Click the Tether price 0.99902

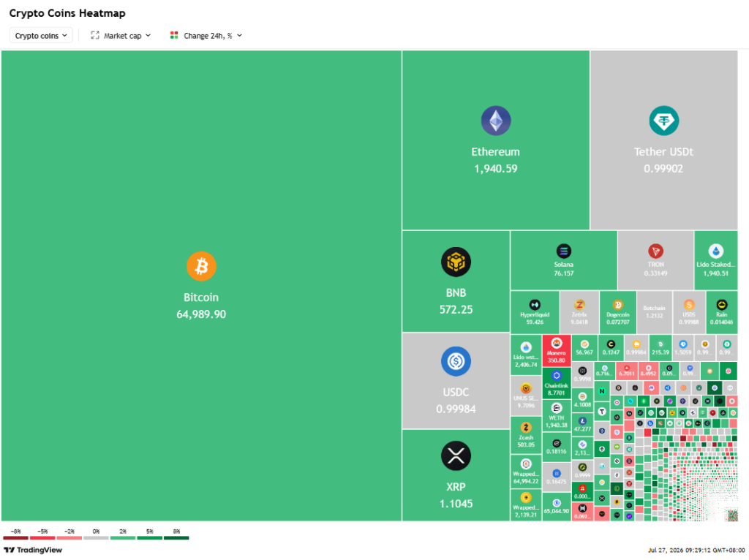pos(663,169)
